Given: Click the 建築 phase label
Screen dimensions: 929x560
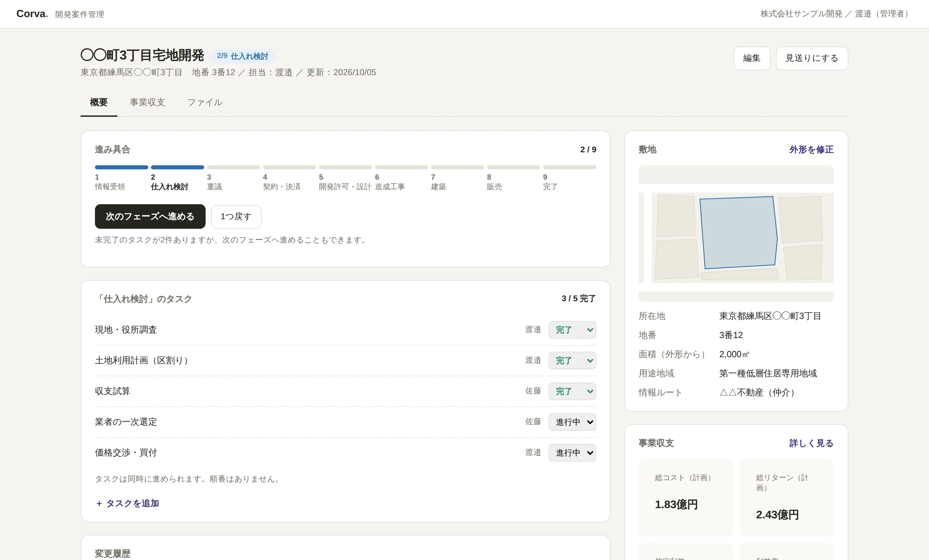Looking at the screenshot, I should (439, 187).
